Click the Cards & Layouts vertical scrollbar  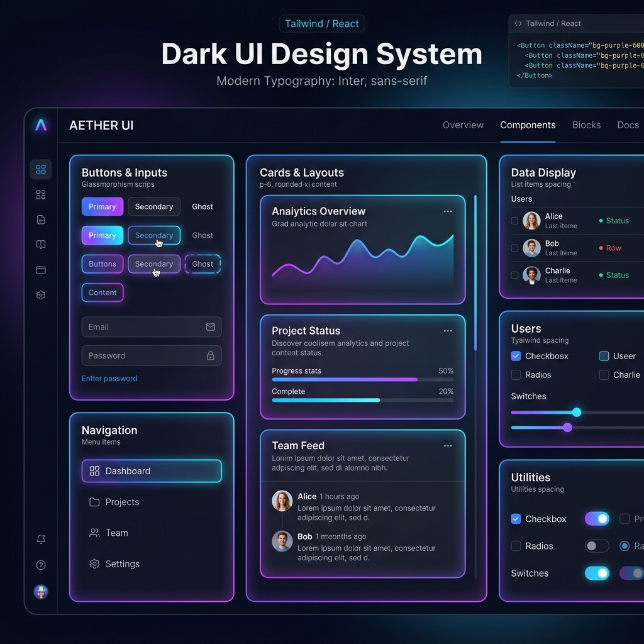(x=475, y=273)
